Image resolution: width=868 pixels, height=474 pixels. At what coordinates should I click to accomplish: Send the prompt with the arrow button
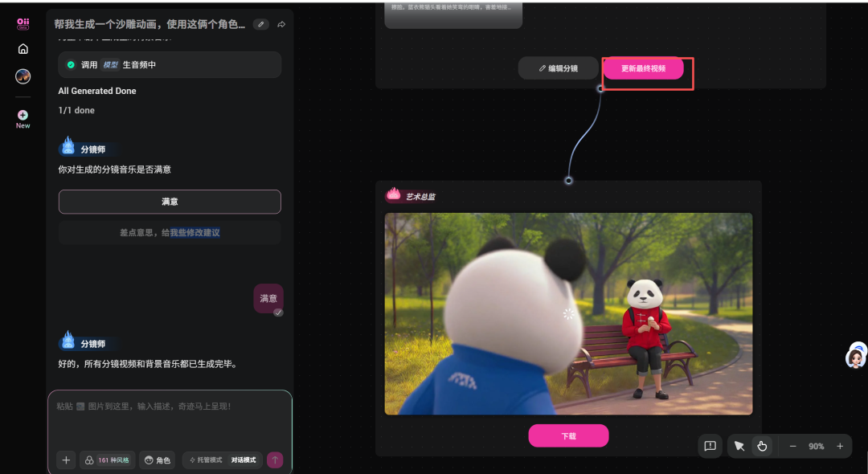coord(275,460)
